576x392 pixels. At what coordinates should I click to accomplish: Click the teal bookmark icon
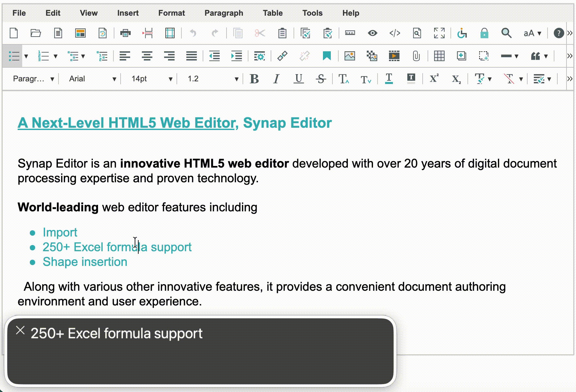point(327,56)
